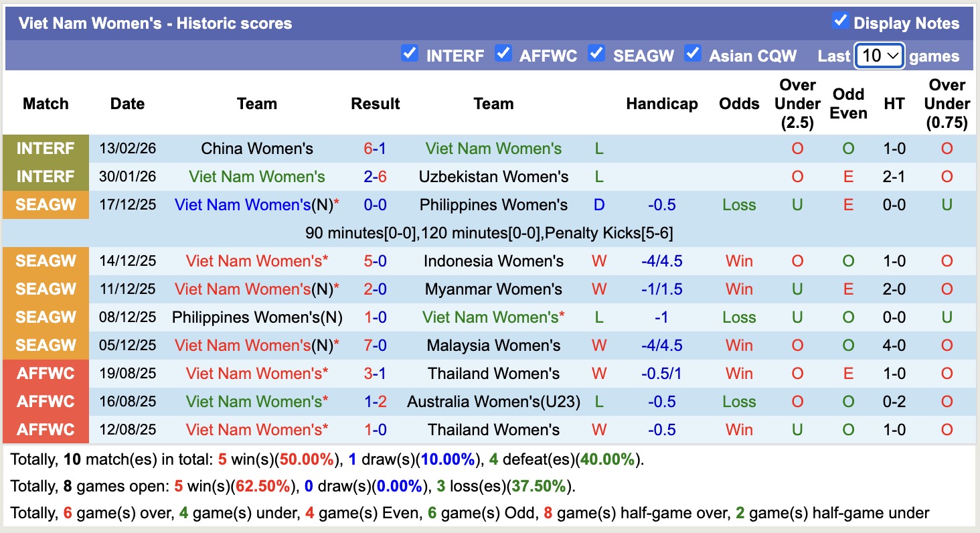Click the Handicap column header
The height and width of the screenshot is (533, 980).
pos(661,104)
